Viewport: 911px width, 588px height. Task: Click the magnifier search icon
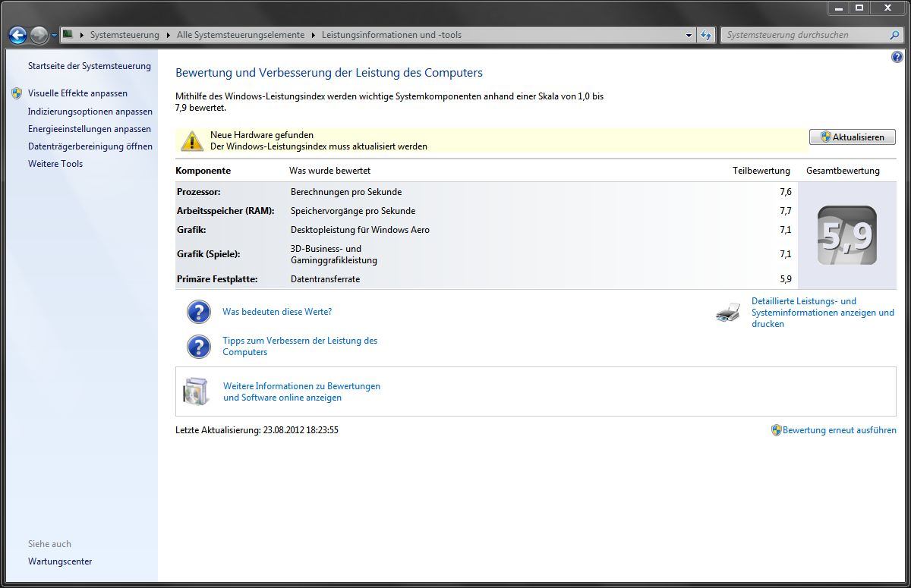(x=894, y=35)
